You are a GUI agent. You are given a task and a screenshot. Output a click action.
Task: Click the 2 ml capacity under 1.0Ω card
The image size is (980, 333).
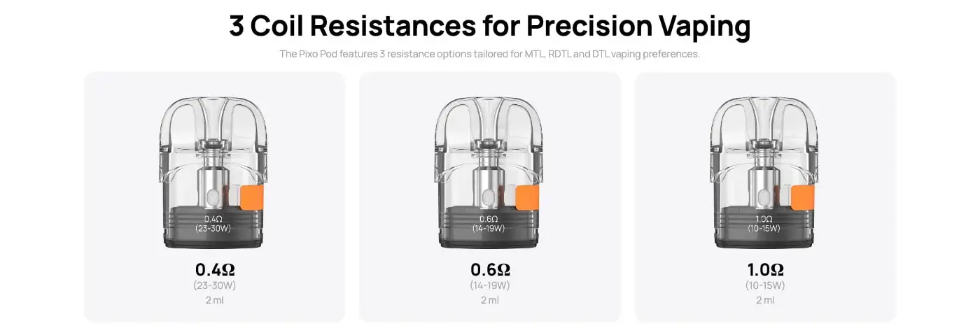[765, 300]
